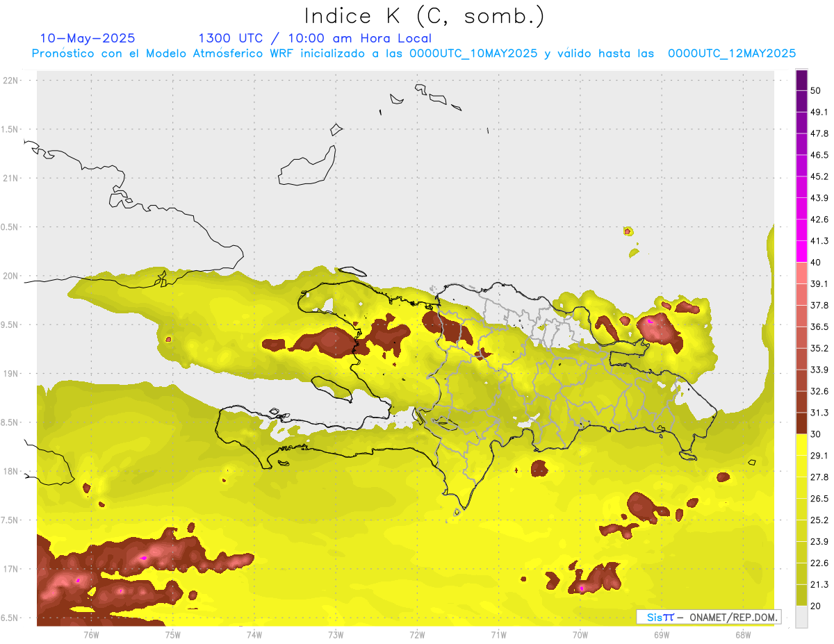Viewport: 834px width, 644px height.
Task: Click the "21.3" color scale value
Action: 819,585
